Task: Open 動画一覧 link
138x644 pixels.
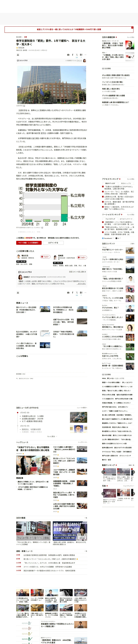Action: pos(131,465)
